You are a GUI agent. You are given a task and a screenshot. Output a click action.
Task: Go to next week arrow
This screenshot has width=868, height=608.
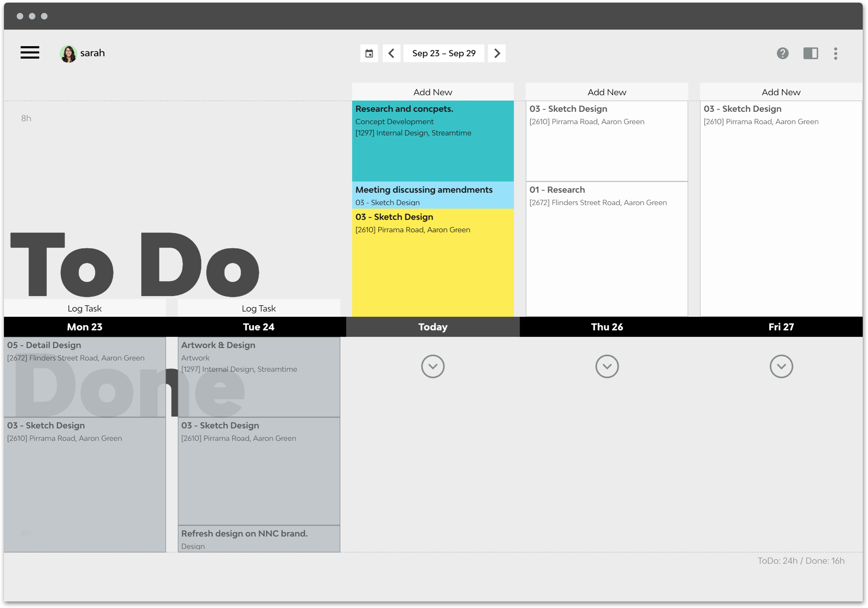(x=497, y=53)
